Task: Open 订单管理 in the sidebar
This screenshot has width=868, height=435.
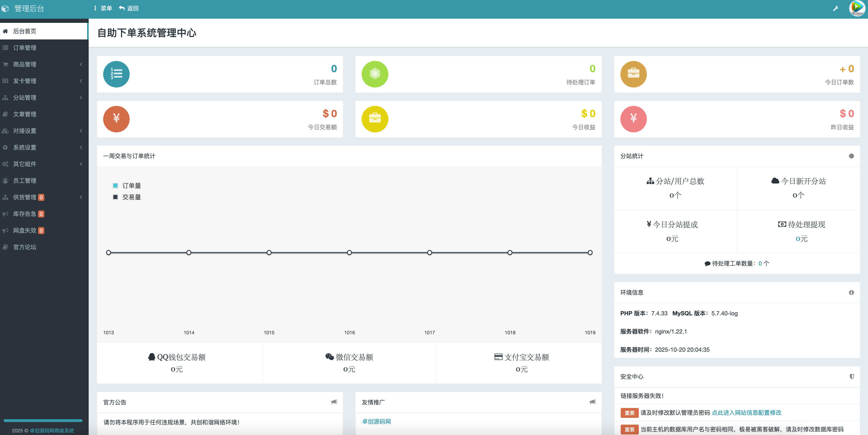Action: point(25,48)
